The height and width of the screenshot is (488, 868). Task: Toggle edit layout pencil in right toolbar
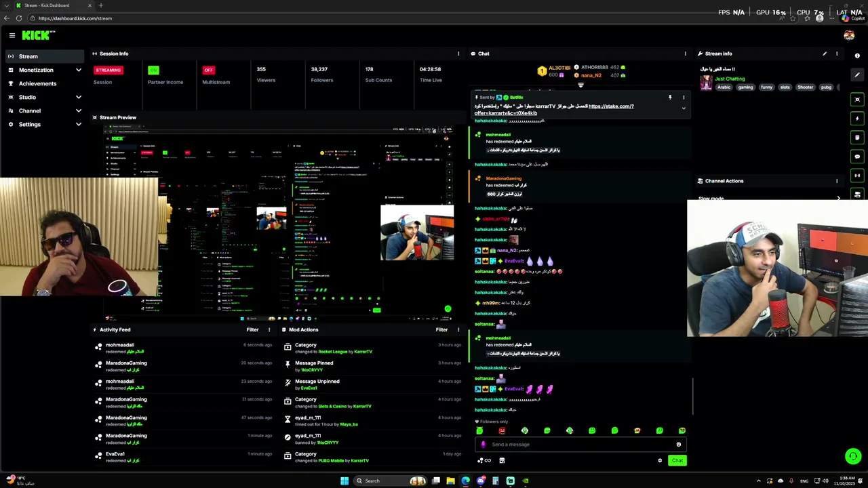pos(857,75)
